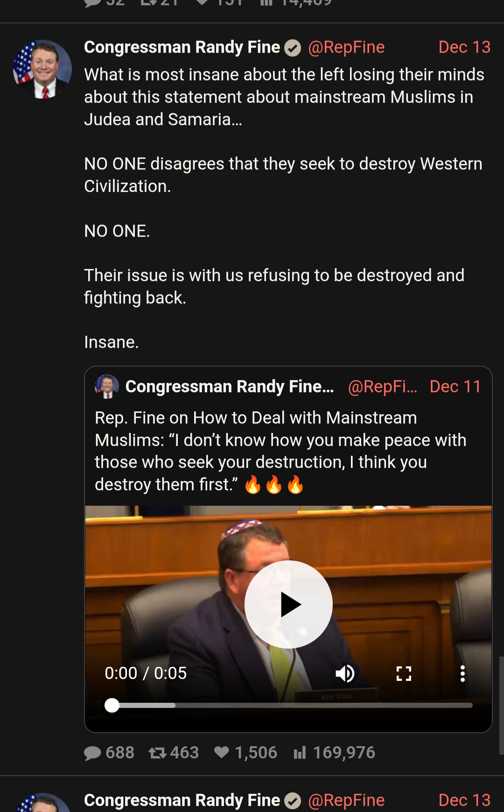This screenshot has height=812, width=504.
Task: Open video options three-dot menu
Action: click(462, 673)
